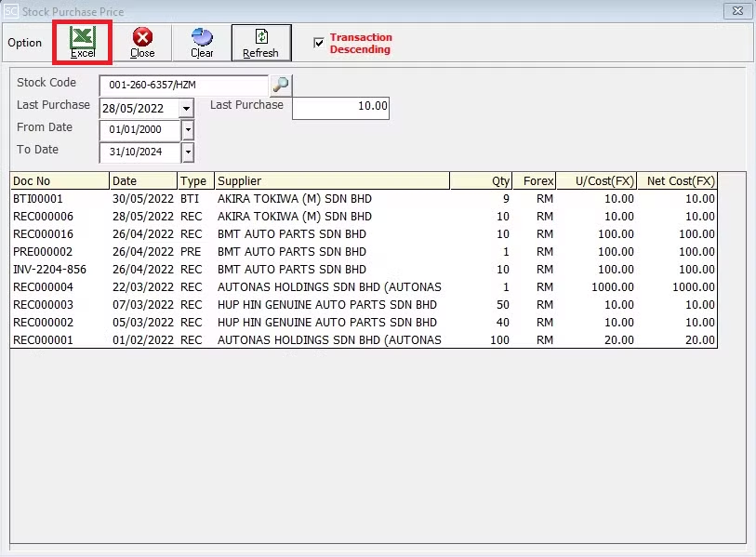
Task: Click BMT AUTO PARTS in PRE000002 row
Action: [x=292, y=252]
